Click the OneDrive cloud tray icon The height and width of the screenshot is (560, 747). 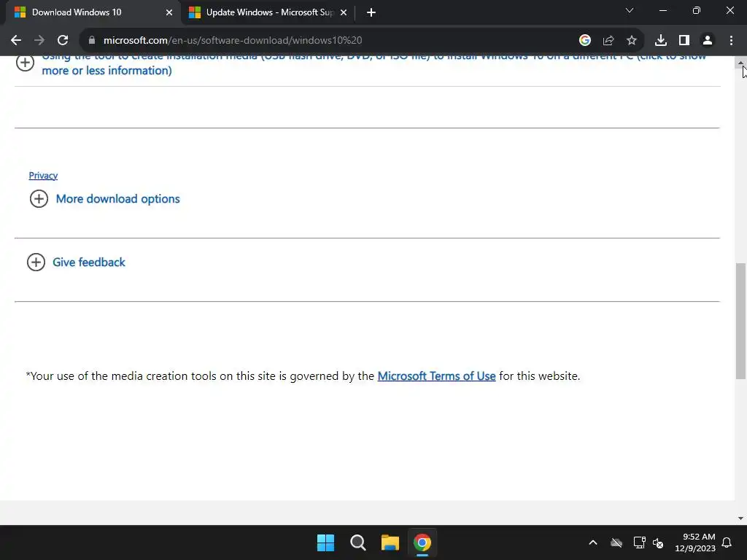[616, 542]
